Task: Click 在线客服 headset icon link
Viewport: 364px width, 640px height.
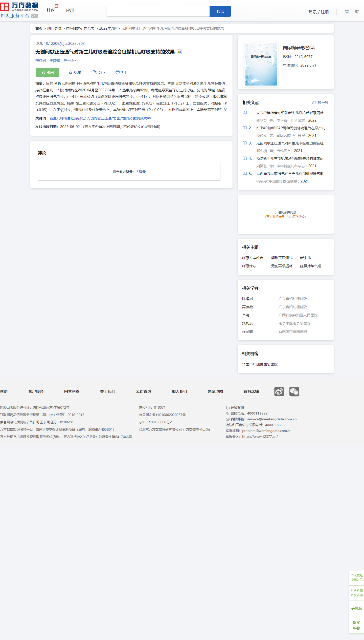Action: pyautogui.click(x=235, y=407)
